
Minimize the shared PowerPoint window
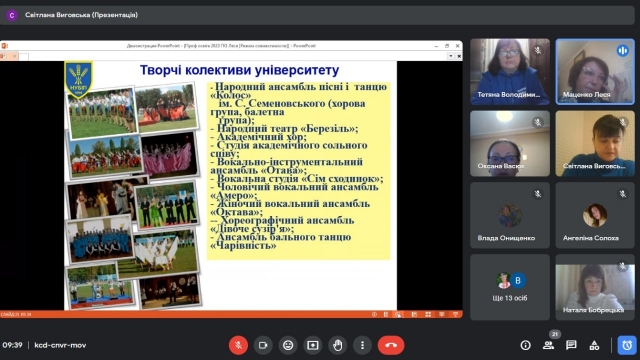(x=436, y=46)
